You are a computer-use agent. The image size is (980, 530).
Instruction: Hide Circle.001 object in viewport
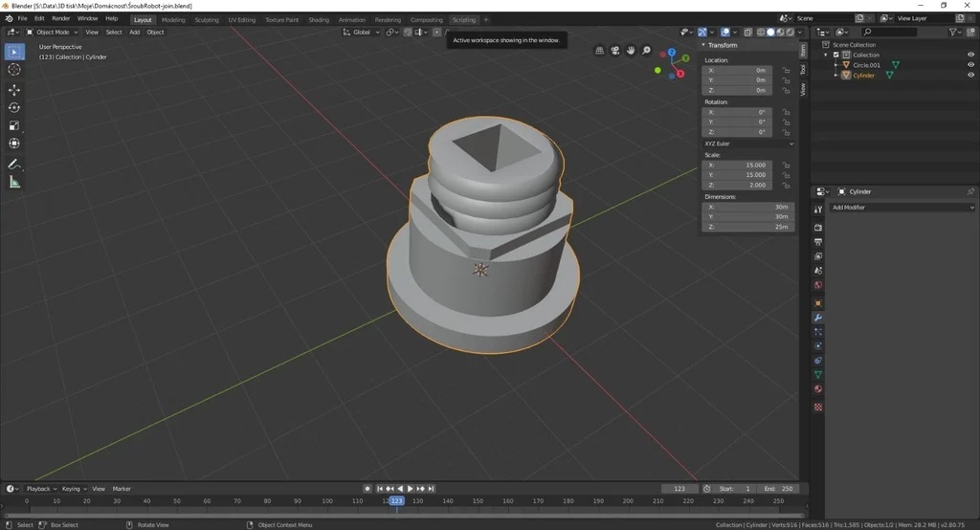(970, 65)
